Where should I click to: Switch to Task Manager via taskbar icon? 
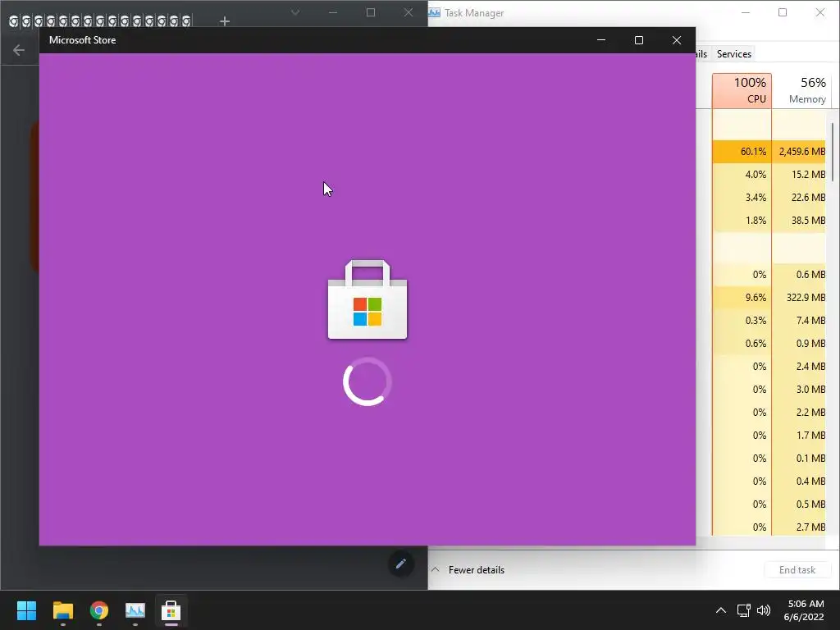click(x=135, y=610)
